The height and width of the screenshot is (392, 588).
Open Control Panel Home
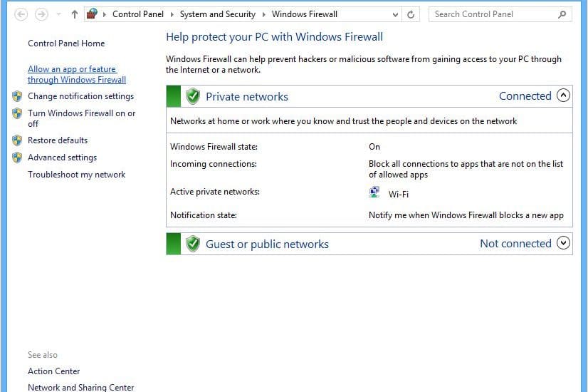point(66,43)
